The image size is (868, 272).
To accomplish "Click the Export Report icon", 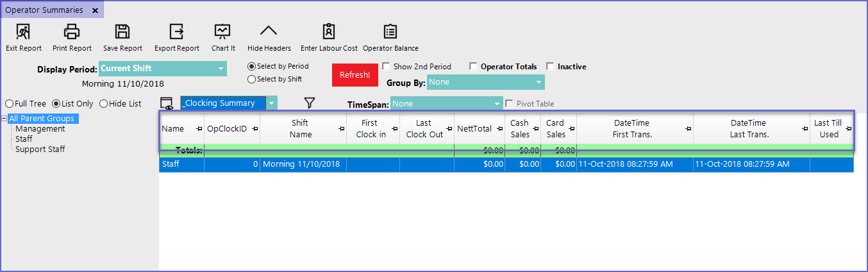I will coord(176,31).
